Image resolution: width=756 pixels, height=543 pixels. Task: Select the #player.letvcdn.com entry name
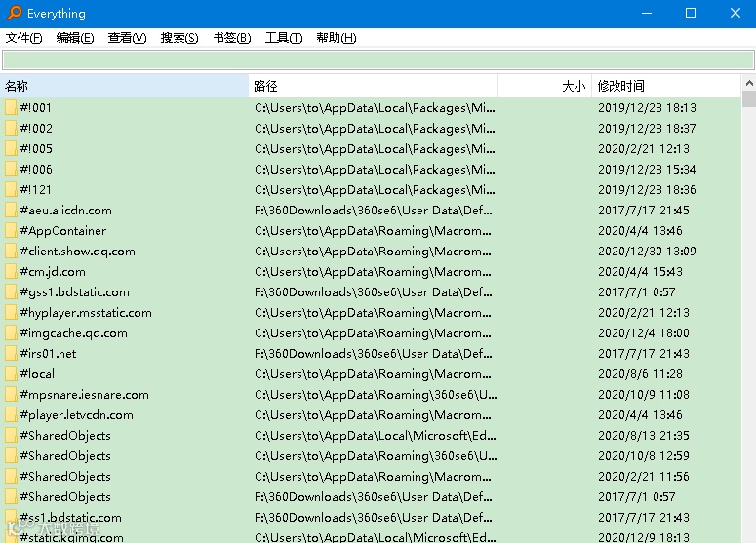(x=77, y=415)
